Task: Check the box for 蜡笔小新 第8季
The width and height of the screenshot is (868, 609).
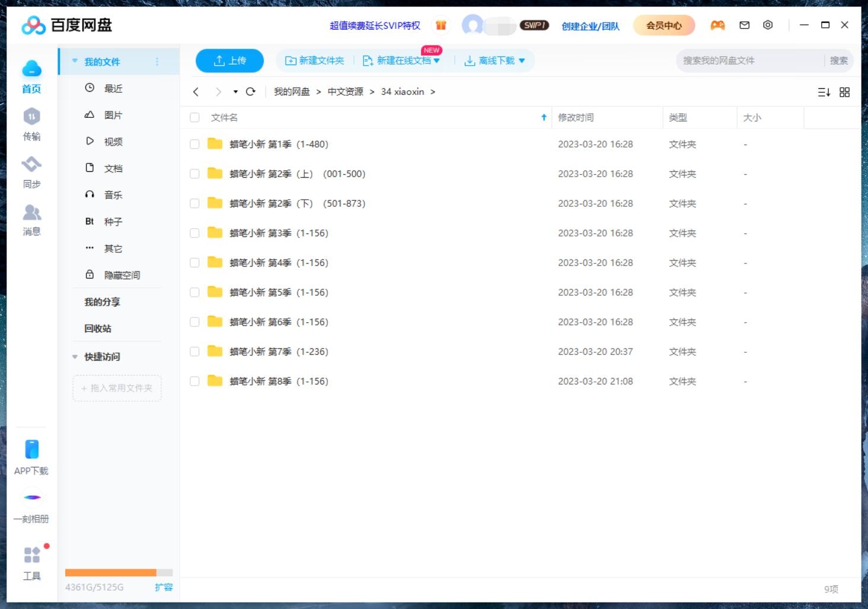Action: pos(194,381)
